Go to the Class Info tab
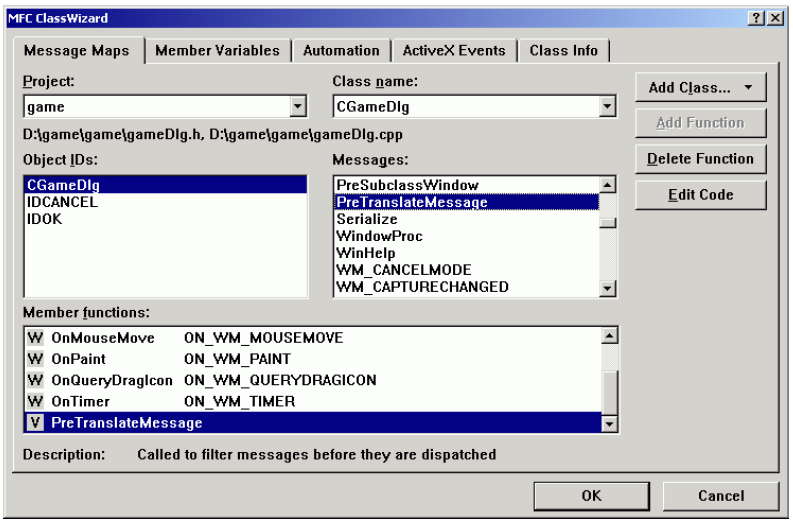 pyautogui.click(x=563, y=51)
